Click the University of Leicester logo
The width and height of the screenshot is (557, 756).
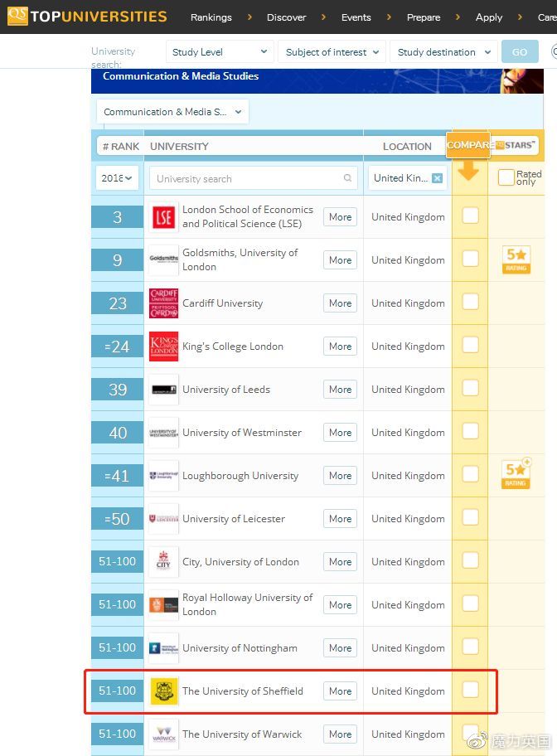click(163, 519)
